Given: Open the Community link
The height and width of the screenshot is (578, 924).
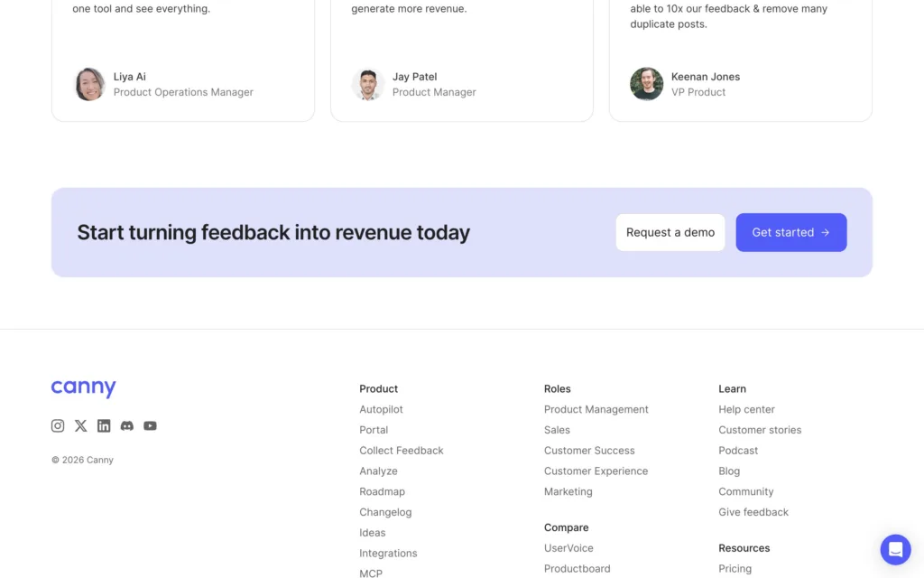Looking at the screenshot, I should coord(746,492).
